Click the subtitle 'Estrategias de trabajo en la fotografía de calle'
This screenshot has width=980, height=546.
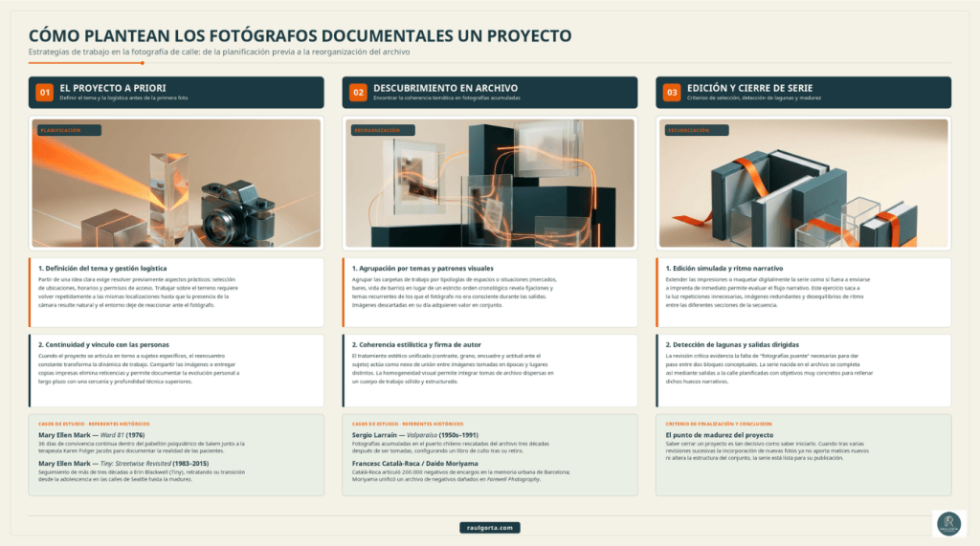tap(113, 52)
